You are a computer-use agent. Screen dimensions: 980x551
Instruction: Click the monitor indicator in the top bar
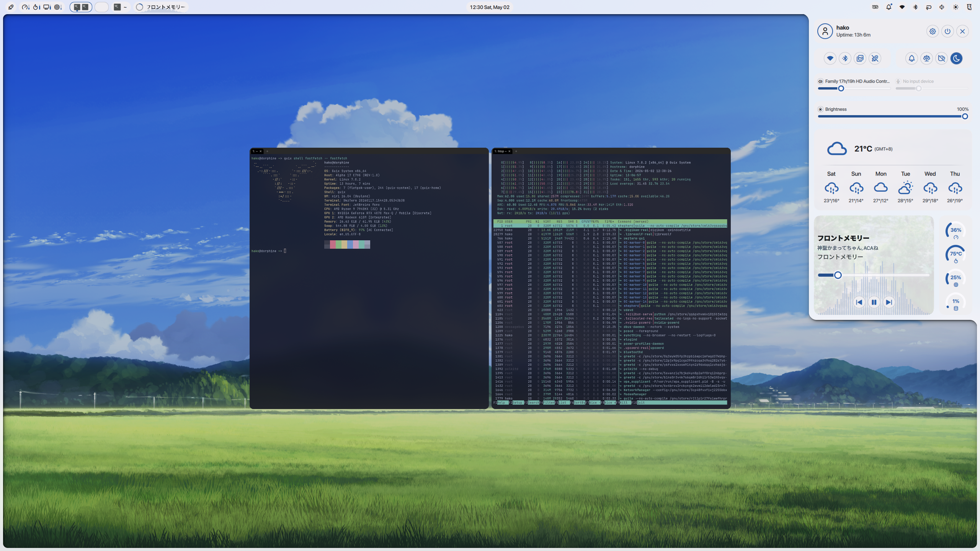click(47, 7)
